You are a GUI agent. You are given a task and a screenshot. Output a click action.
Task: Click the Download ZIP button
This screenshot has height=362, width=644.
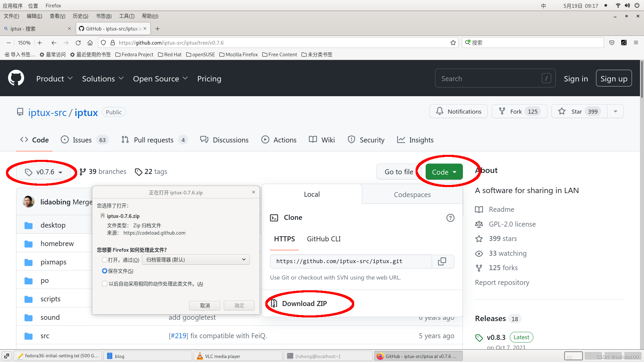pos(305,303)
